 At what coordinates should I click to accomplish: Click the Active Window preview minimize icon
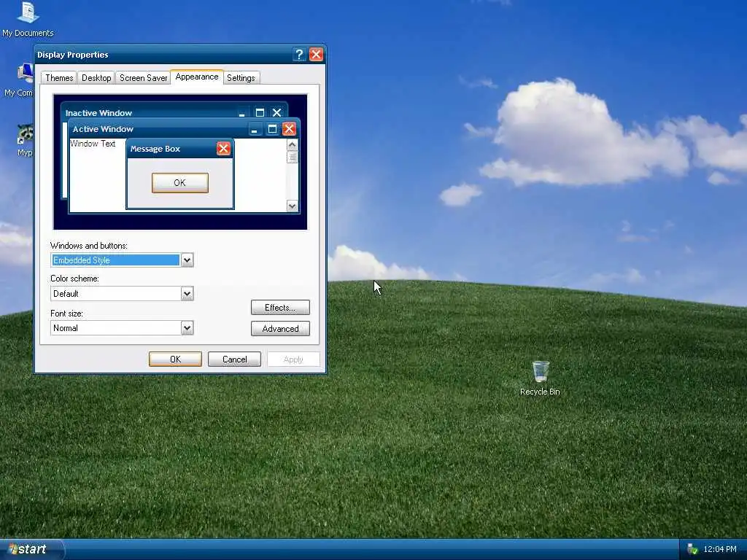tap(255, 129)
